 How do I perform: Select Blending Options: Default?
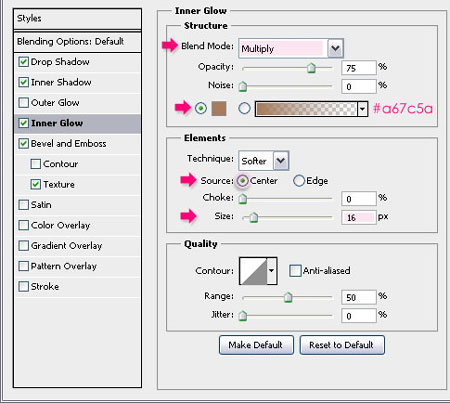77,42
